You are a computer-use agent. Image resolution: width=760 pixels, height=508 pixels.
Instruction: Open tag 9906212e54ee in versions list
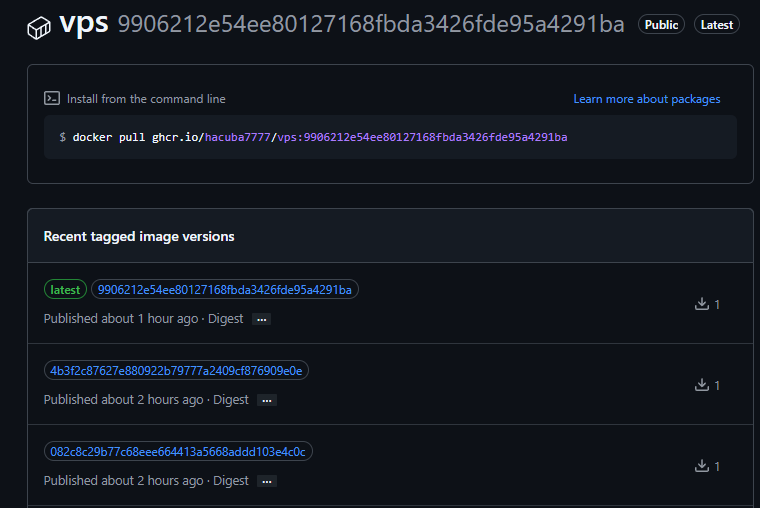[225, 290]
